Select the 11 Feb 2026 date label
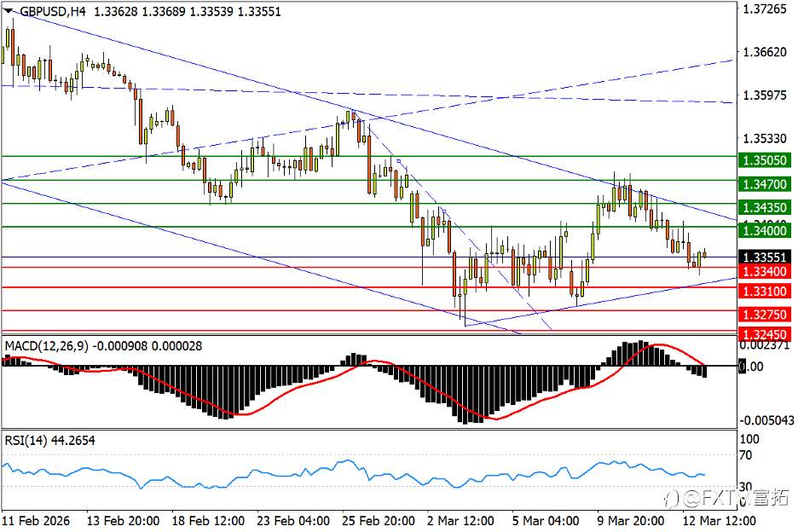Viewport: 798px width, 532px height. coord(36,521)
